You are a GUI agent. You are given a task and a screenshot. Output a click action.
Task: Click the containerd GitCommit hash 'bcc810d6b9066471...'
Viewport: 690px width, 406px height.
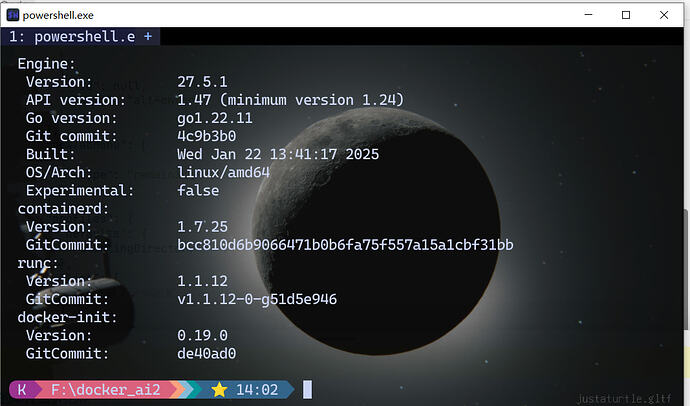click(345, 245)
